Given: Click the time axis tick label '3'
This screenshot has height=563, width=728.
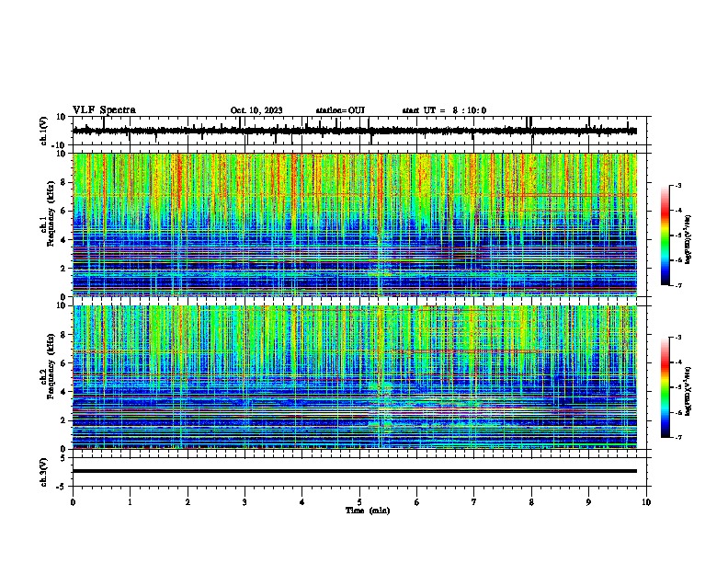Looking at the screenshot, I should pos(245,502).
